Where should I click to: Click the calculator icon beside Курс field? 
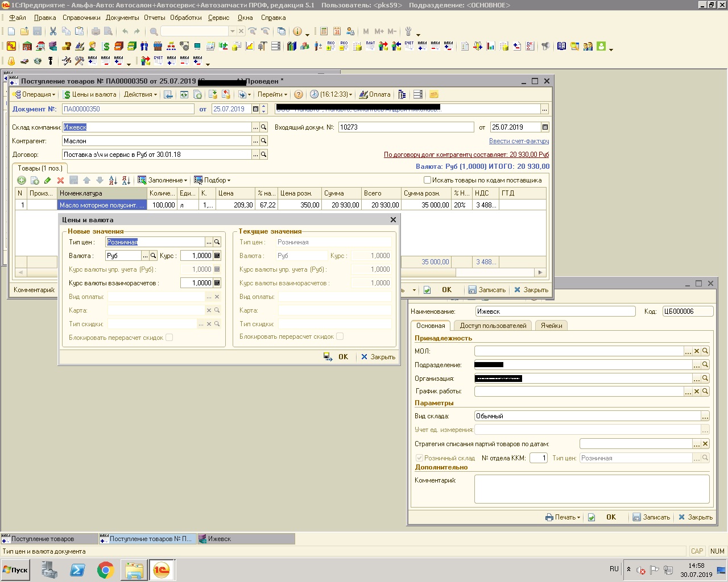click(x=217, y=256)
